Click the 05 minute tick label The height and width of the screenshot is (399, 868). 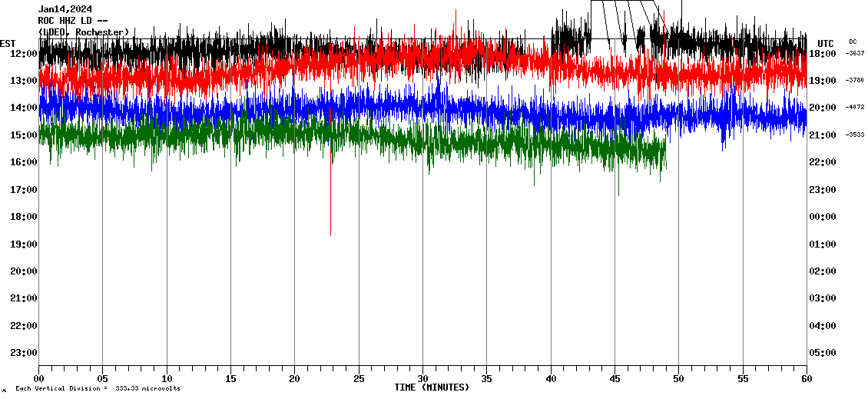[103, 378]
